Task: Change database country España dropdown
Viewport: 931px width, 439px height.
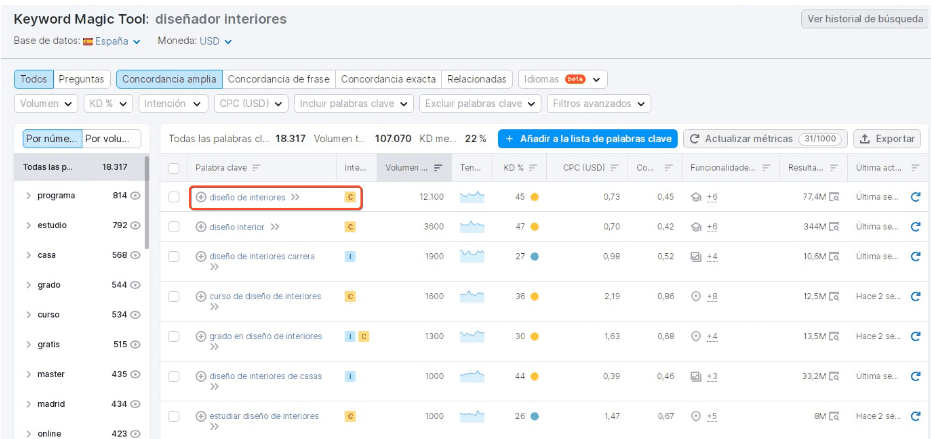Action: pyautogui.click(x=112, y=42)
